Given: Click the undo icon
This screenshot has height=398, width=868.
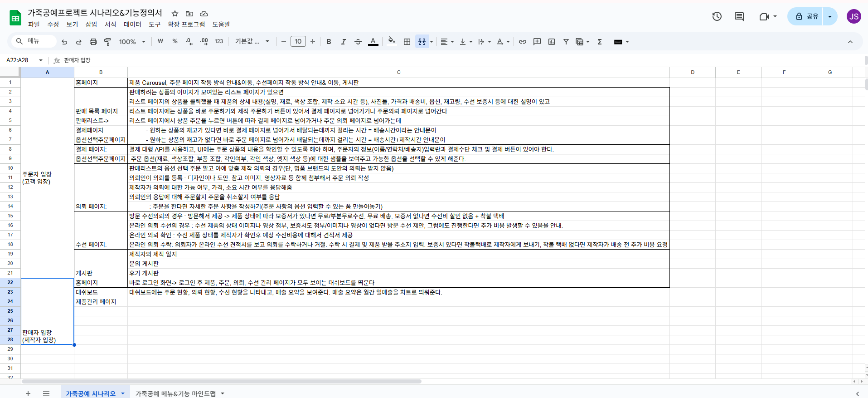Looking at the screenshot, I should [x=64, y=42].
